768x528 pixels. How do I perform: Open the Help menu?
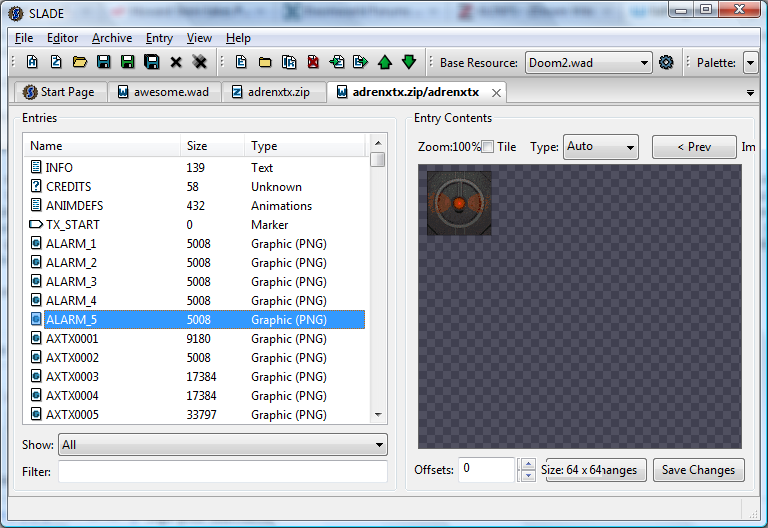tap(238, 38)
